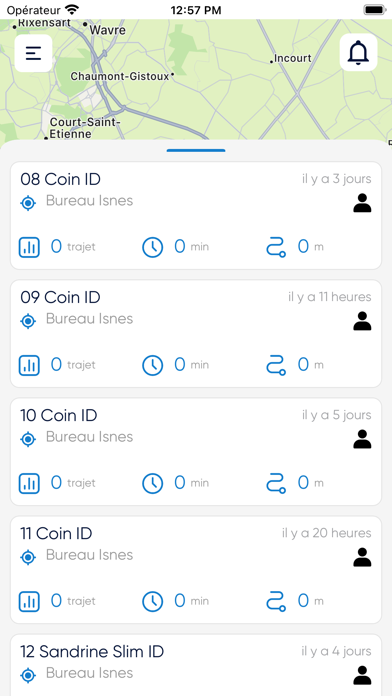Viewport: 392px width, 696px height.
Task: Tap the location target icon for 08 Coin ID
Action: (28, 203)
